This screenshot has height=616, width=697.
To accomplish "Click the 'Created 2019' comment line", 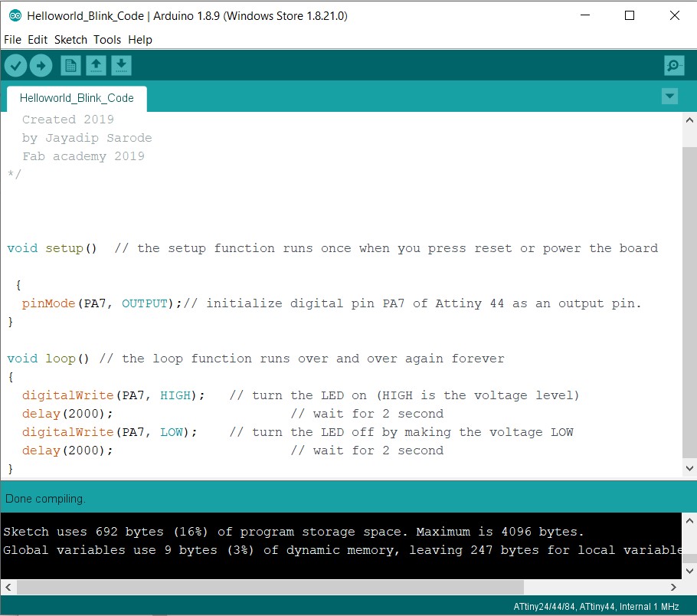I will (68, 120).
